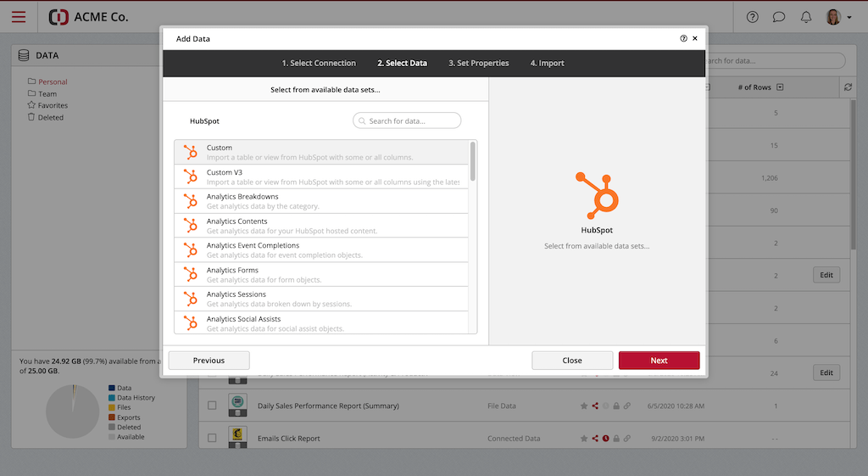Select step 2. Select Data tab

pyautogui.click(x=402, y=63)
